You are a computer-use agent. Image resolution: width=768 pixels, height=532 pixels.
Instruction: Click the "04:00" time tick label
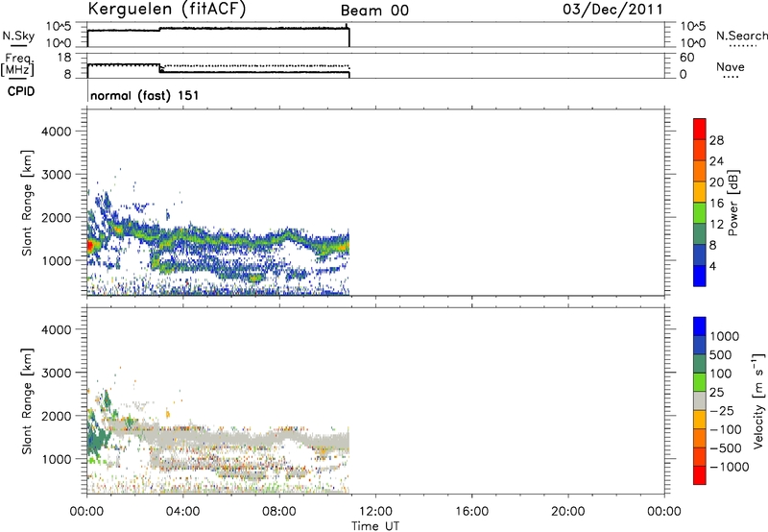click(182, 512)
